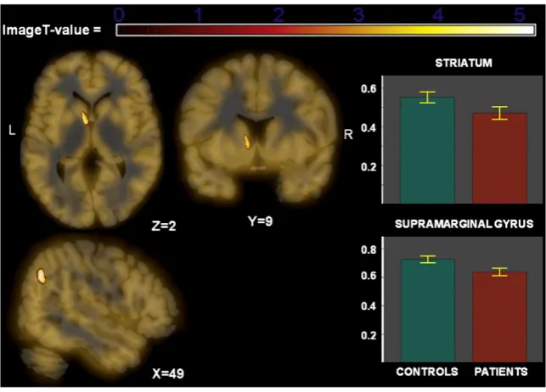
Task: Click the 0.4 tick of the Supramarginal chart
Action: 369,306
